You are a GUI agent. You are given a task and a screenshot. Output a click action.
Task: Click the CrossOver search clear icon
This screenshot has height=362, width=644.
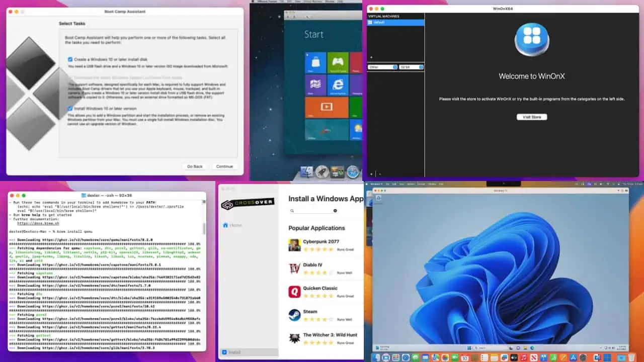tap(335, 211)
